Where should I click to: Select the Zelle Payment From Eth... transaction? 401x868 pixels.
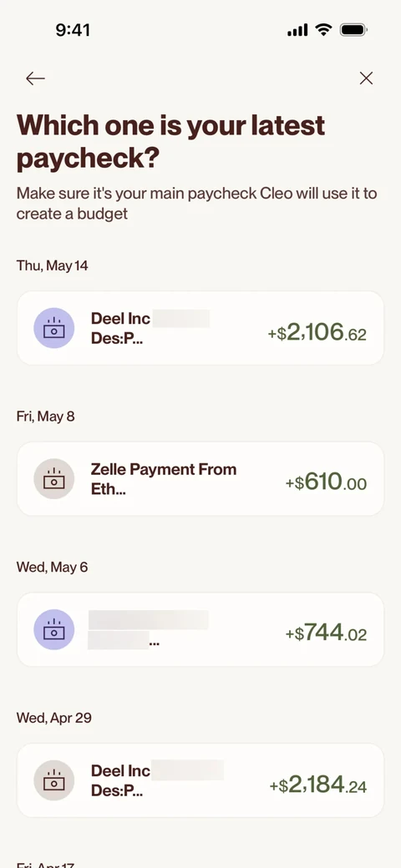coord(200,479)
